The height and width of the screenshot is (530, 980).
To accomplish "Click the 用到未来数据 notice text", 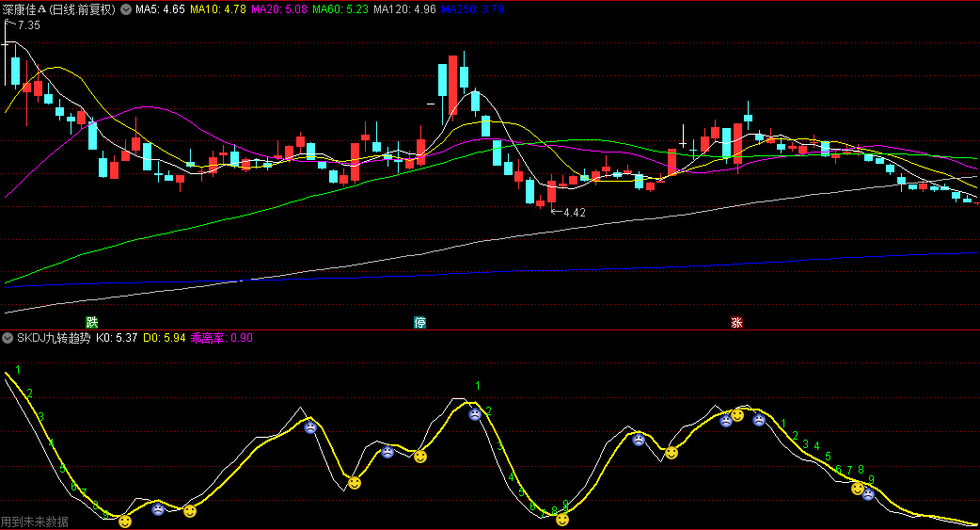I will click(x=35, y=522).
